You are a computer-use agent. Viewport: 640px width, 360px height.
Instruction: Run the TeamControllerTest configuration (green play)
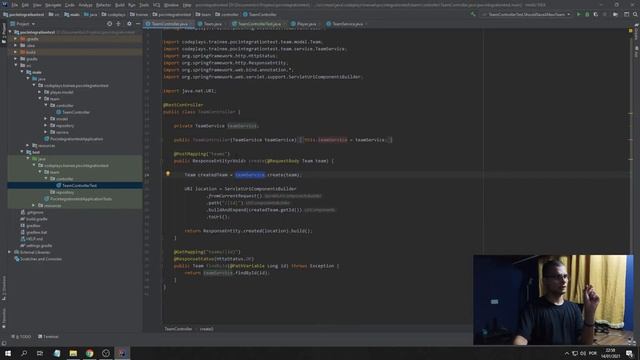(x=578, y=14)
